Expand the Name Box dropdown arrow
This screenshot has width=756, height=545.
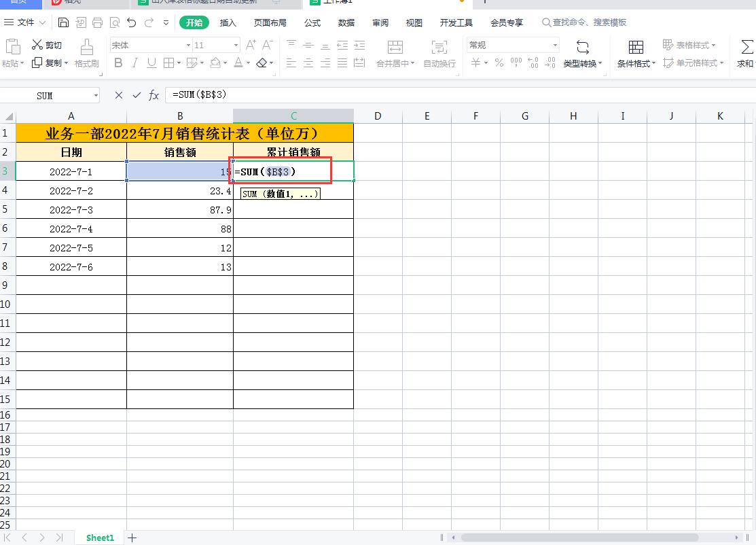[x=96, y=96]
